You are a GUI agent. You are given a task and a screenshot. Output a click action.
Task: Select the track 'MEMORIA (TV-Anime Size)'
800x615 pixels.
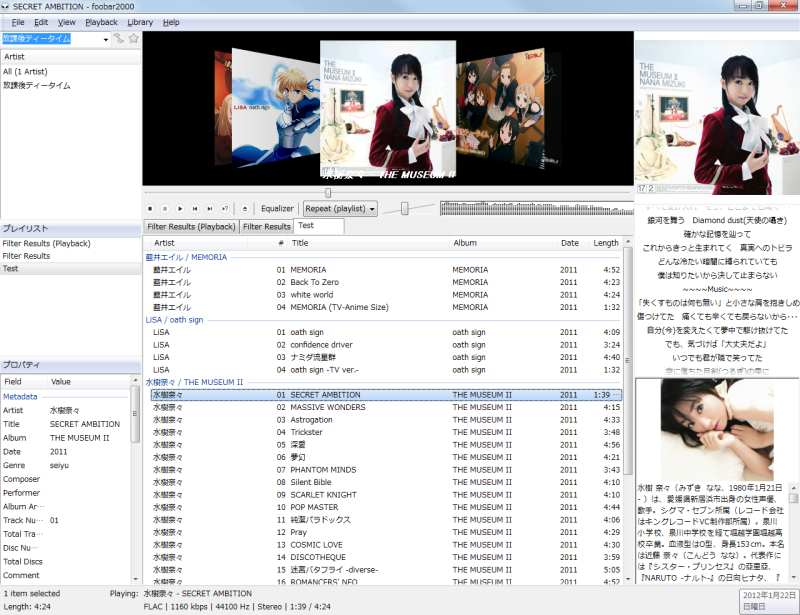click(386, 307)
